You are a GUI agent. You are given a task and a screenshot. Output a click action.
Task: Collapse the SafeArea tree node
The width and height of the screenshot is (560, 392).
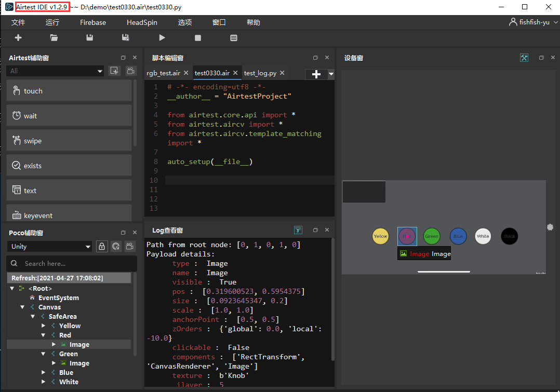[x=33, y=316]
